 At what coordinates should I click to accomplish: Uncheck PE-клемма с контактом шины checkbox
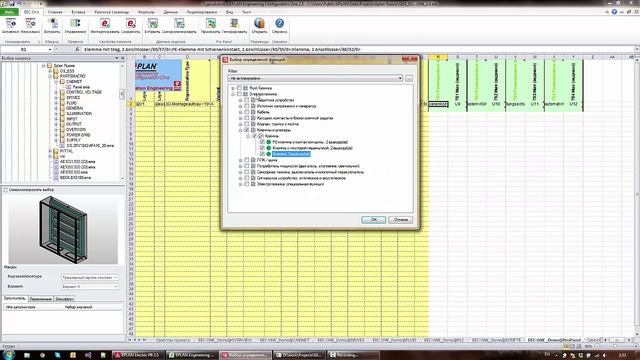(262, 142)
